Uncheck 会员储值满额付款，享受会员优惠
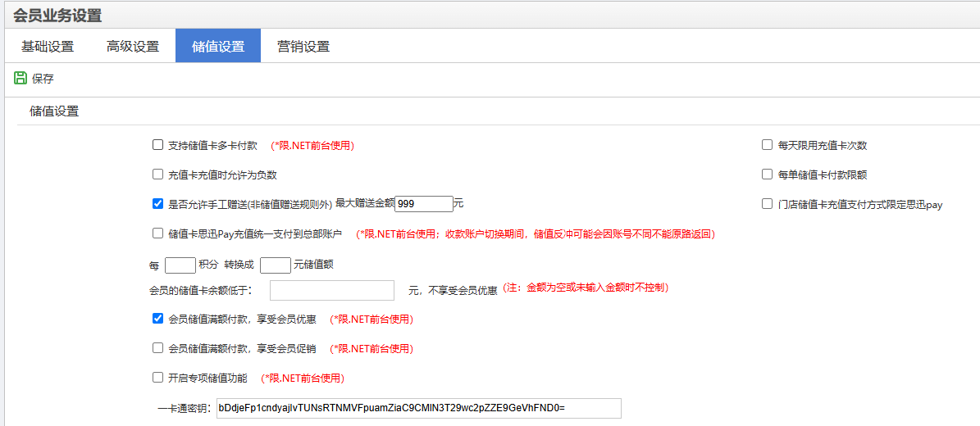 point(158,319)
